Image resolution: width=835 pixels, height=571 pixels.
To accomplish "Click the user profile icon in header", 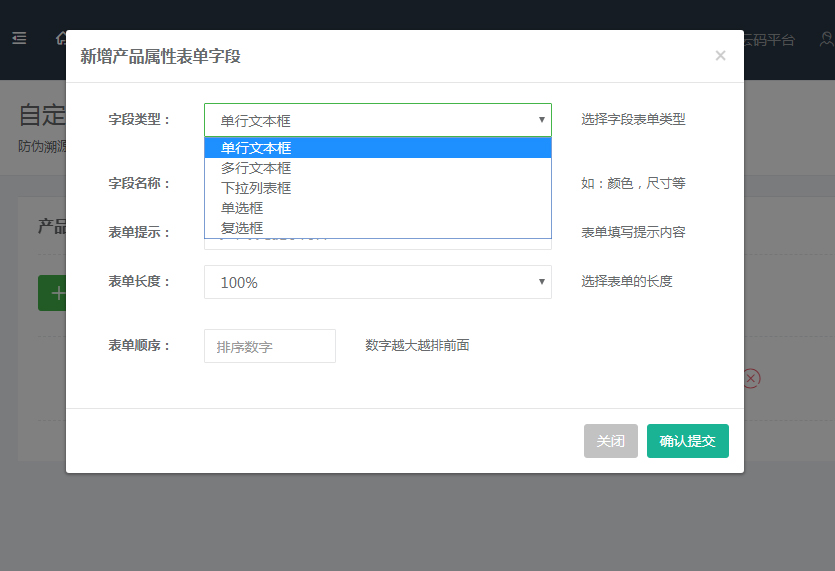I will pos(827,39).
